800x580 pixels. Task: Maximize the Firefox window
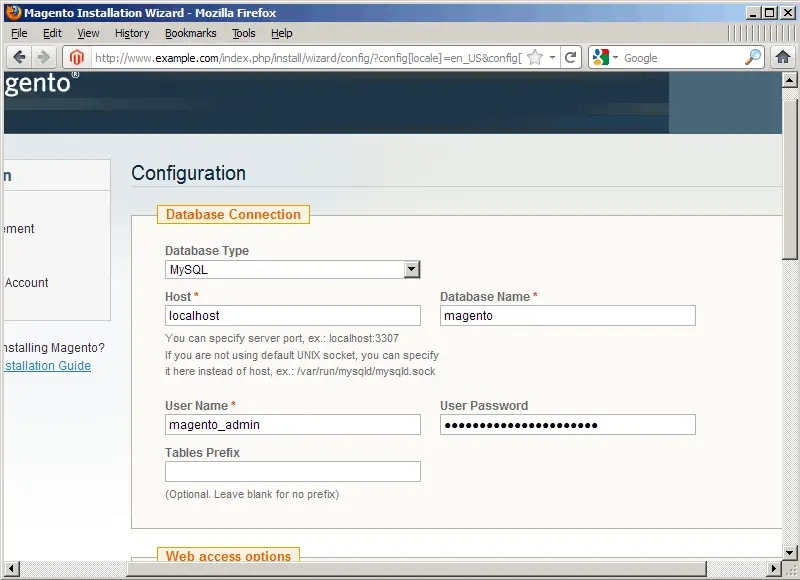(x=770, y=12)
